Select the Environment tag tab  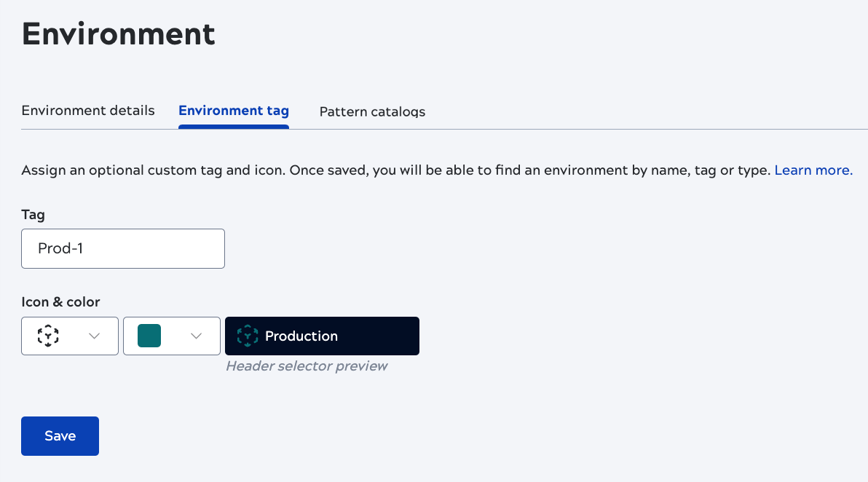coord(233,110)
